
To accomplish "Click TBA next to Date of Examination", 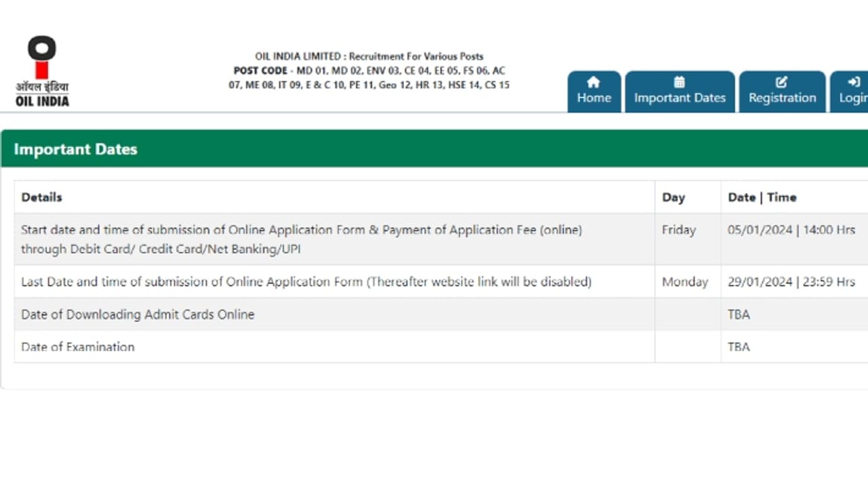I will tap(738, 347).
